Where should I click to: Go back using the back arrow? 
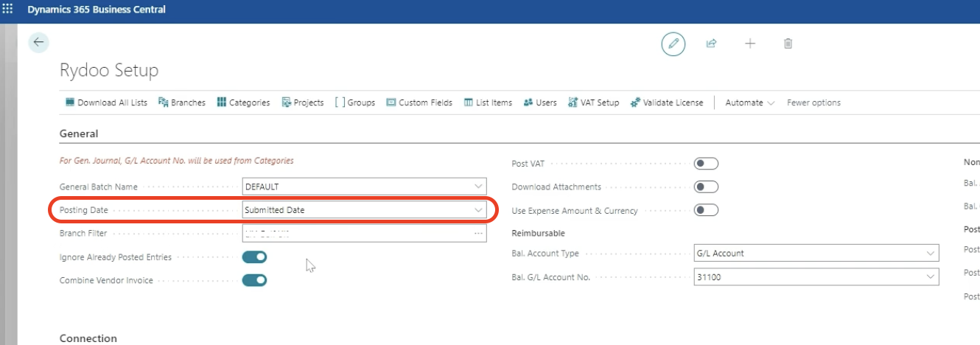tap(38, 43)
